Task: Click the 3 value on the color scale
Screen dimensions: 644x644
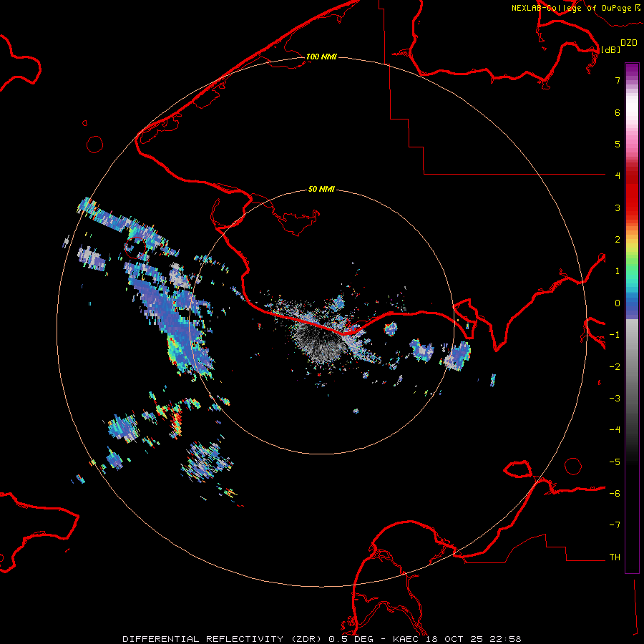Action: 618,208
